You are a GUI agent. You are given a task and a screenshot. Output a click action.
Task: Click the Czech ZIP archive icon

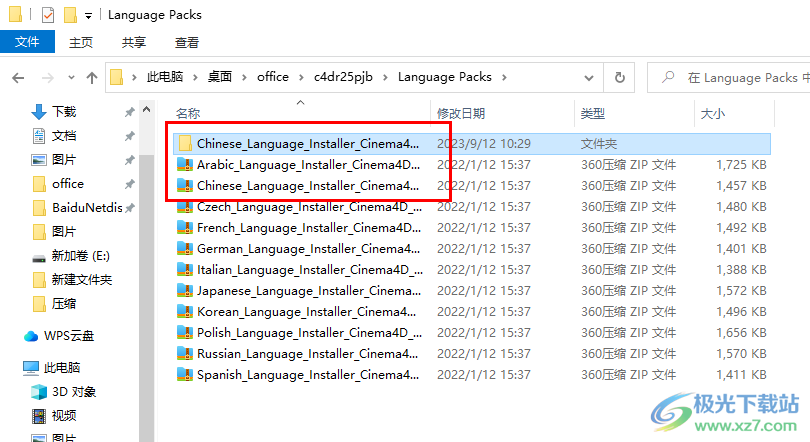click(184, 207)
